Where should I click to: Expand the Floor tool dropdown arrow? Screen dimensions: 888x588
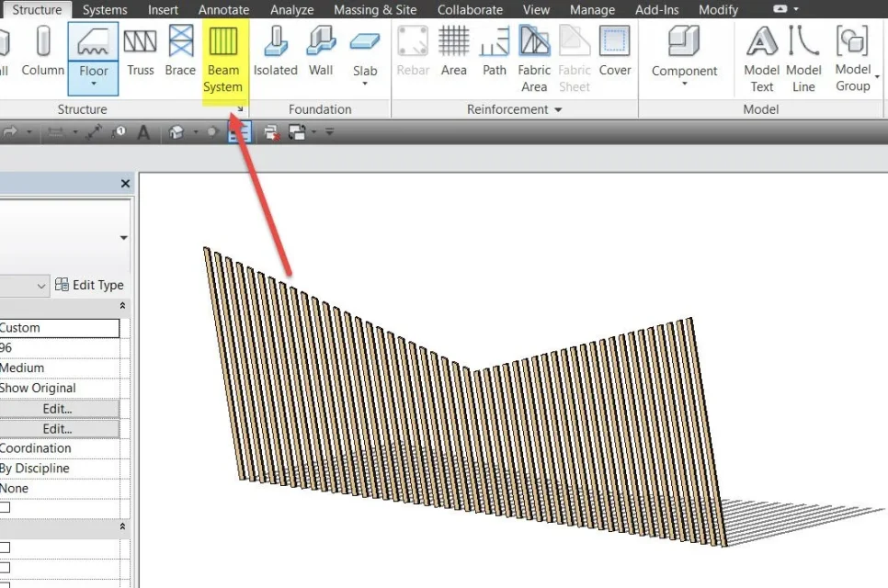pyautogui.click(x=94, y=84)
